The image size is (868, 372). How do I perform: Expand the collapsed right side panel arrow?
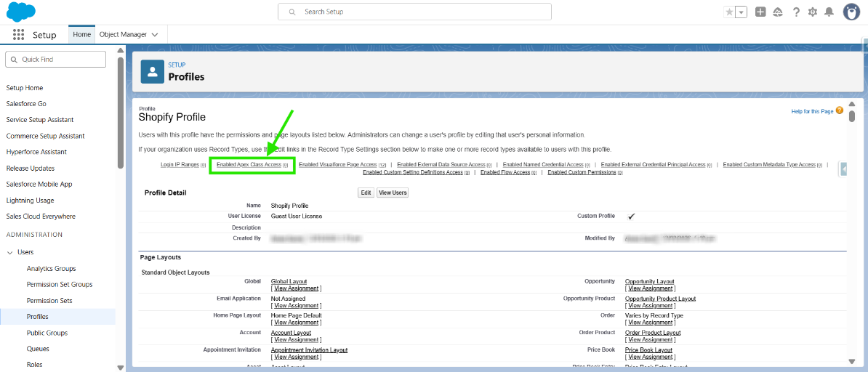tap(843, 169)
